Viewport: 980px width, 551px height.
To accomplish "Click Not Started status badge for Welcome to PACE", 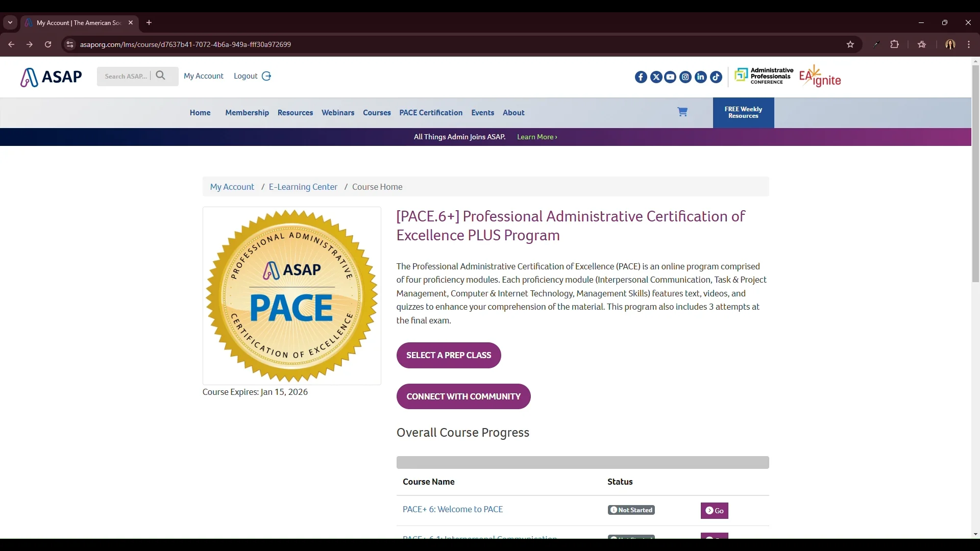I will (631, 510).
